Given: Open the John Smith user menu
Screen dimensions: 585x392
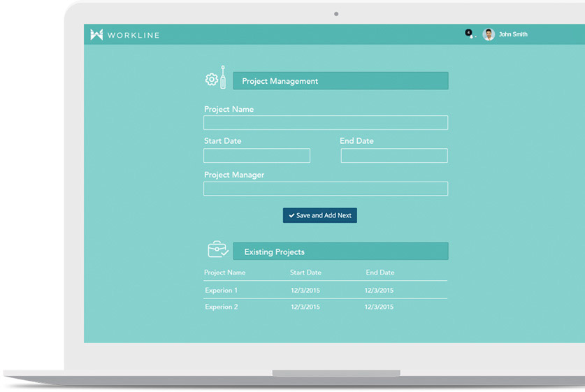Looking at the screenshot, I should click(x=513, y=34).
